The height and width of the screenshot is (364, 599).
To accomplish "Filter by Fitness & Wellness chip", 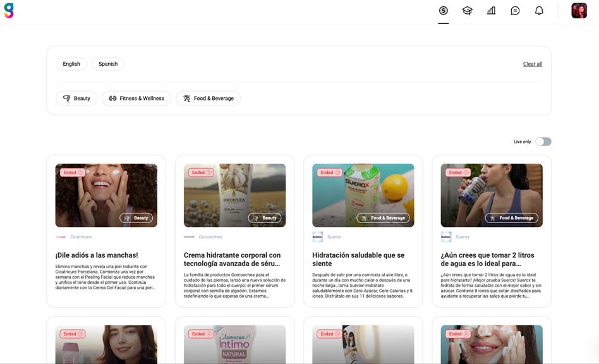I will tap(136, 98).
